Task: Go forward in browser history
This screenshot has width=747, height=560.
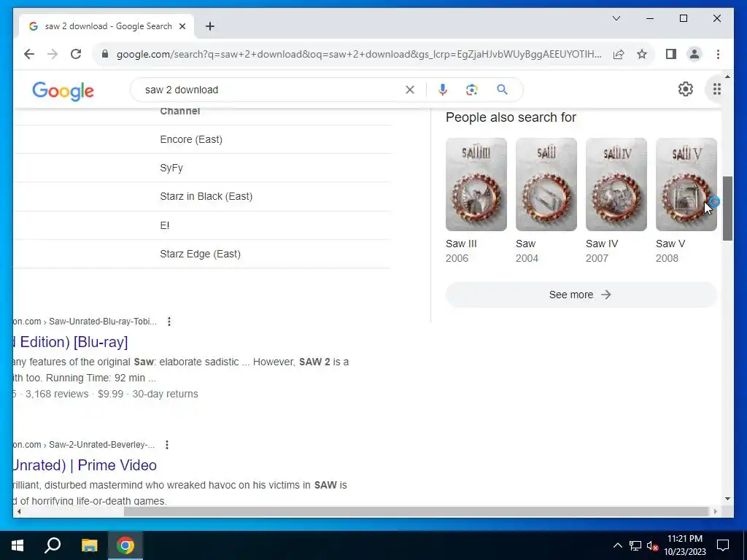Action: pos(53,54)
